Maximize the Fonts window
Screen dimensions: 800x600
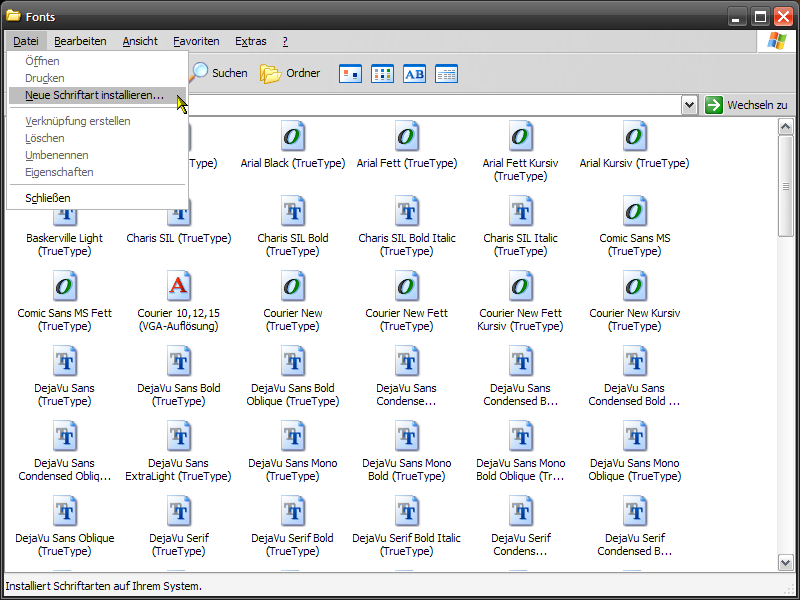pyautogui.click(x=760, y=17)
